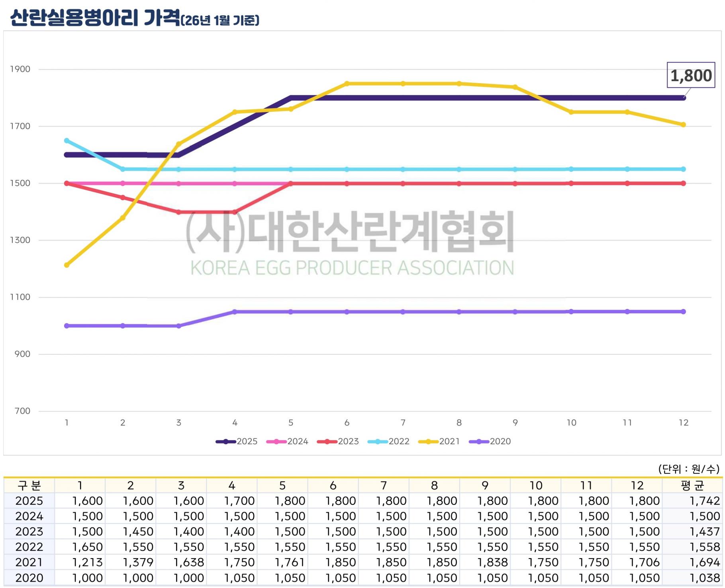Click the 1,650 cell in the 2022 row
Screen dimensions: 725x588
[x=87, y=547]
